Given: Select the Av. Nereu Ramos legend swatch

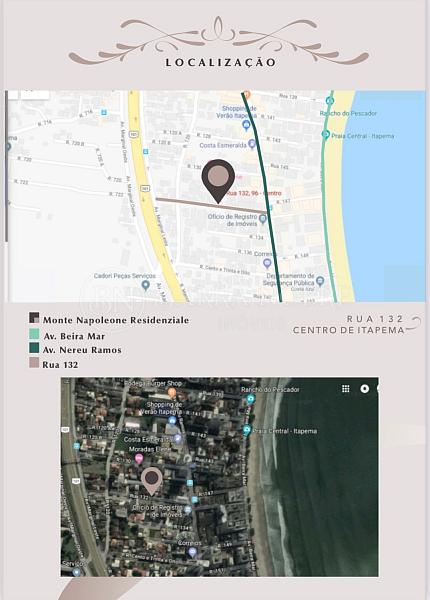Looking at the screenshot, I should tap(34, 348).
